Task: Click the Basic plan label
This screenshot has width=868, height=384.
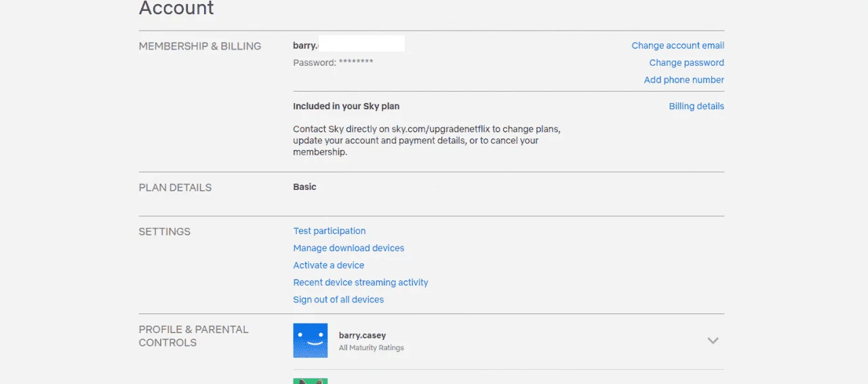Action: tap(304, 187)
